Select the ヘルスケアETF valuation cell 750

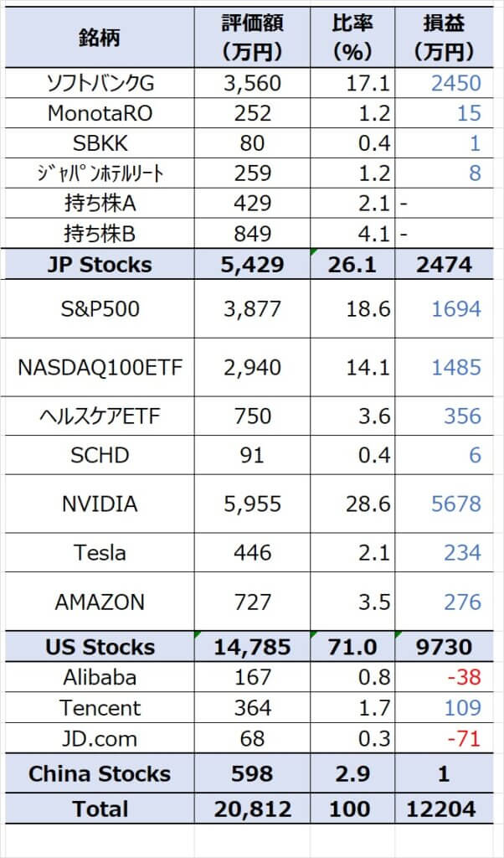click(x=252, y=416)
